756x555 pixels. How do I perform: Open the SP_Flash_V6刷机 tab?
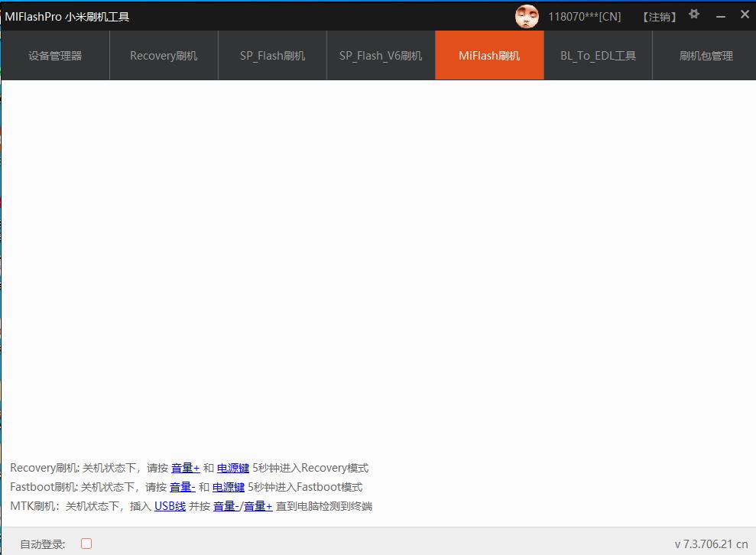pos(380,55)
